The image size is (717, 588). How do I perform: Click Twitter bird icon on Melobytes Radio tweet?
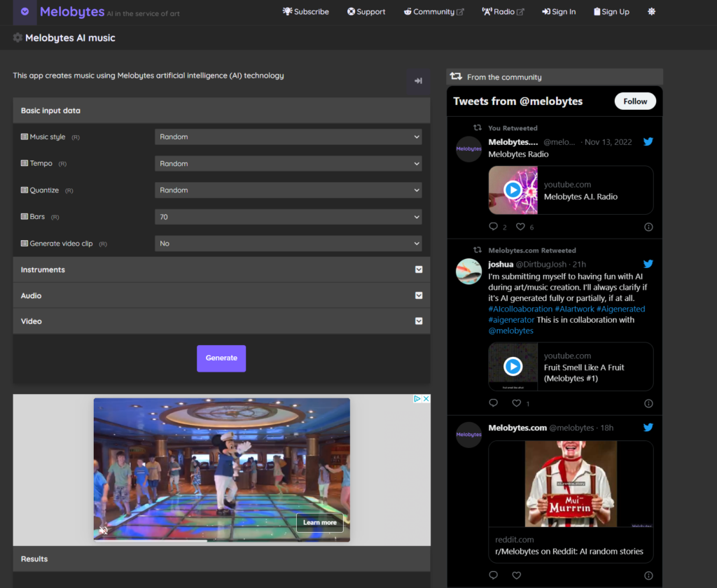pos(648,141)
